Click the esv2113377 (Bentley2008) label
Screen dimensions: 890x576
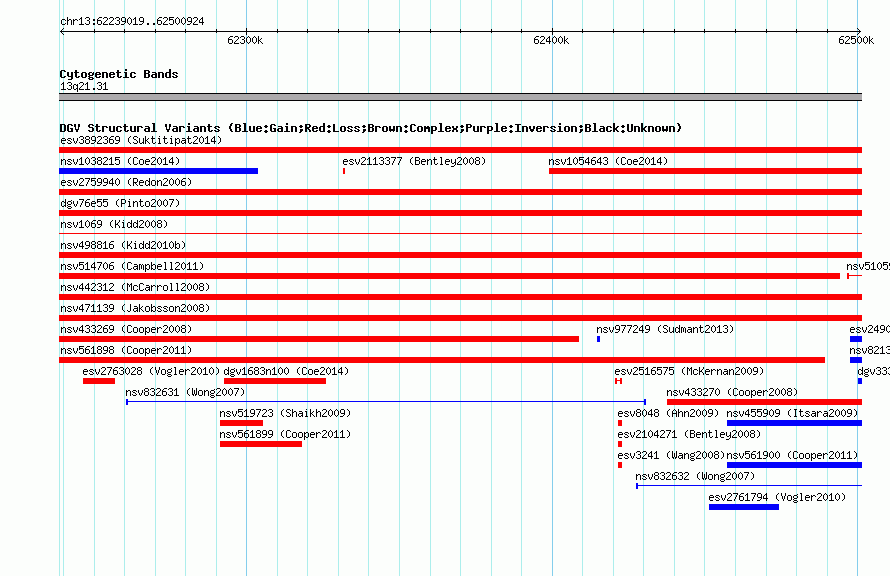pos(414,161)
